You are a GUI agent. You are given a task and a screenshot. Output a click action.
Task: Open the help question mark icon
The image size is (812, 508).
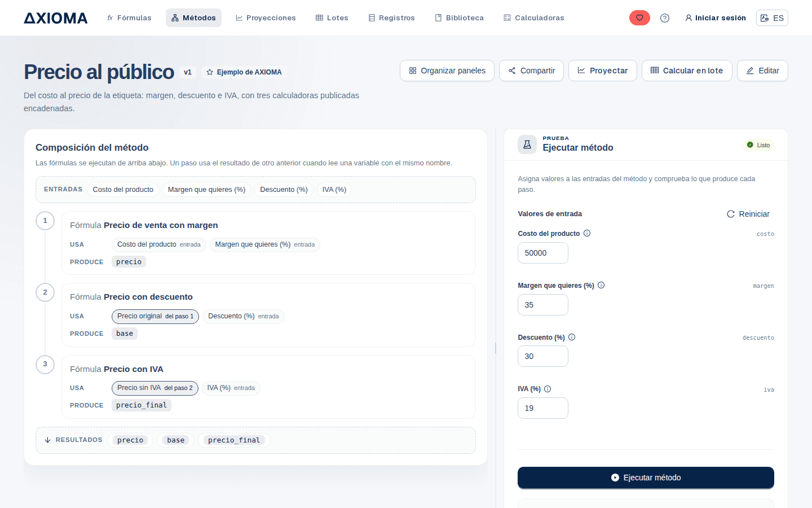pos(665,18)
